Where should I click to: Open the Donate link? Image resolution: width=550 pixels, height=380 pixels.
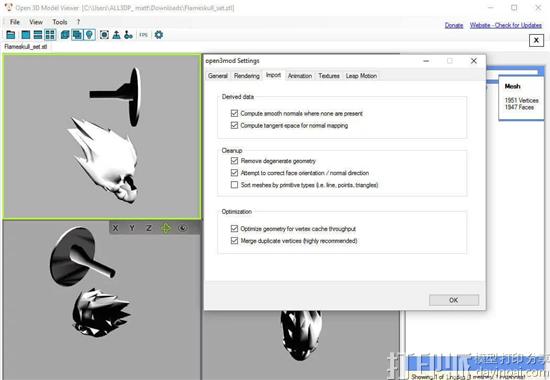tap(454, 25)
